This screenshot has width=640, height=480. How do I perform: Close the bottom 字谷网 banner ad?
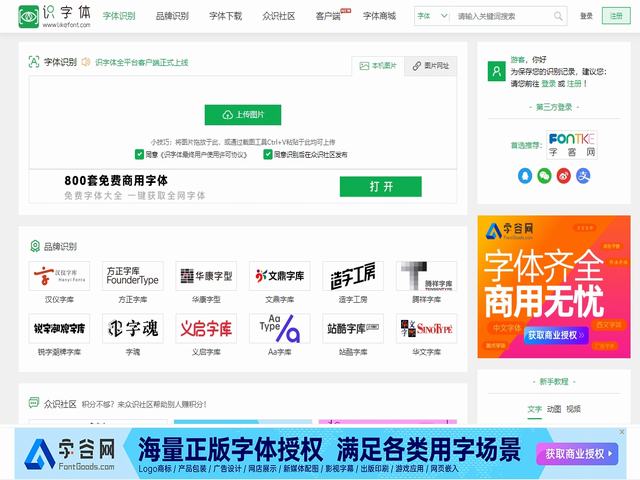pos(622,432)
